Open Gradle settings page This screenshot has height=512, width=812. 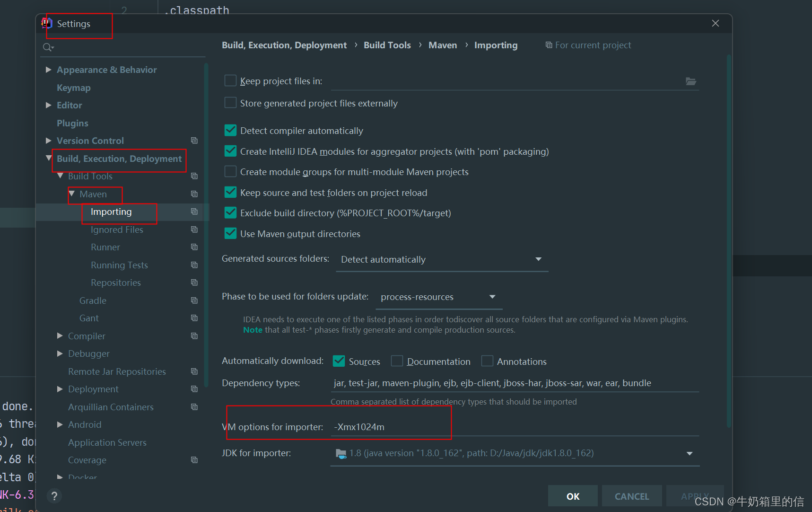[93, 300]
